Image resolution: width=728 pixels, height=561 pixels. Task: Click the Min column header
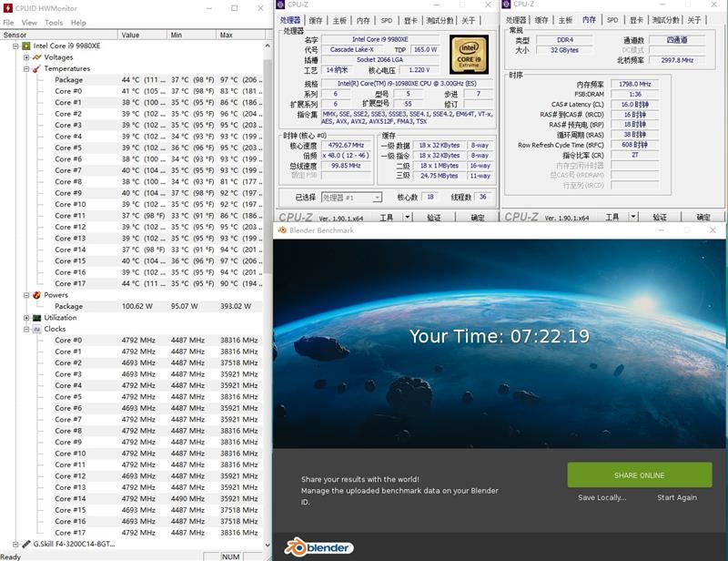[191, 35]
